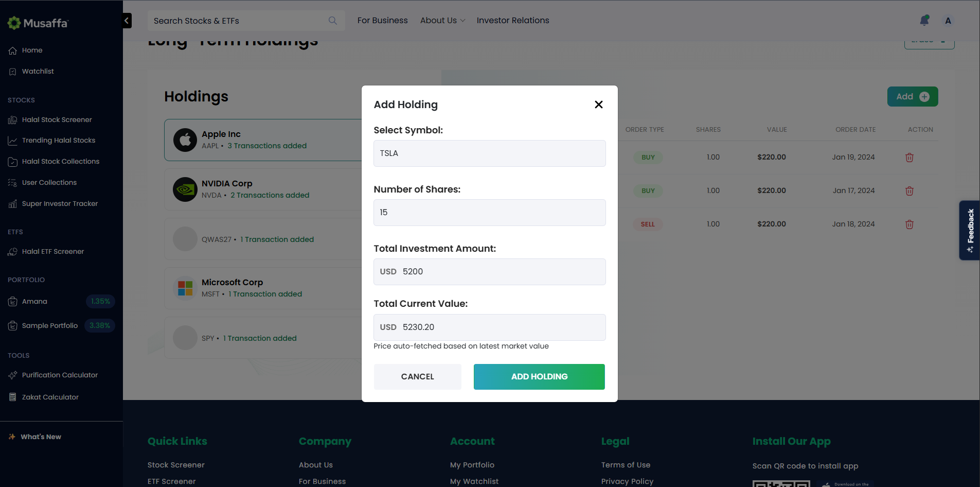Click the Super Investor Tracker icon
This screenshot has height=487, width=980.
click(13, 204)
